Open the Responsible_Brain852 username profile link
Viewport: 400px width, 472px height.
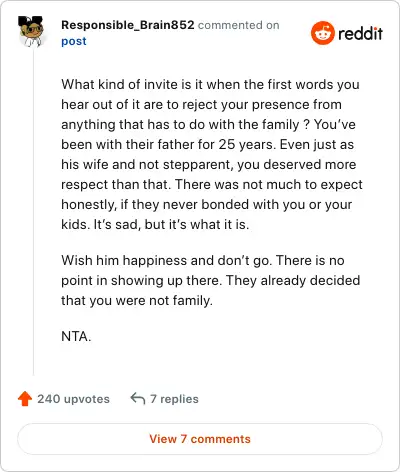tap(128, 25)
